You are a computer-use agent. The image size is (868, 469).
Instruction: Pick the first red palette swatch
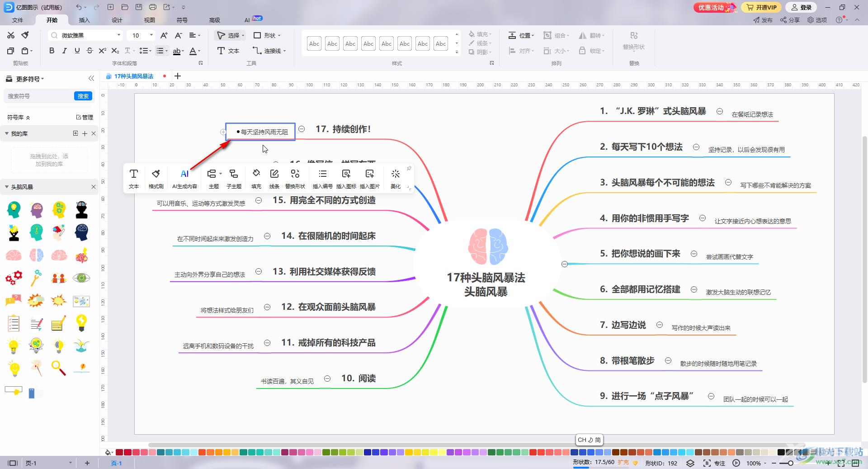coord(119,452)
